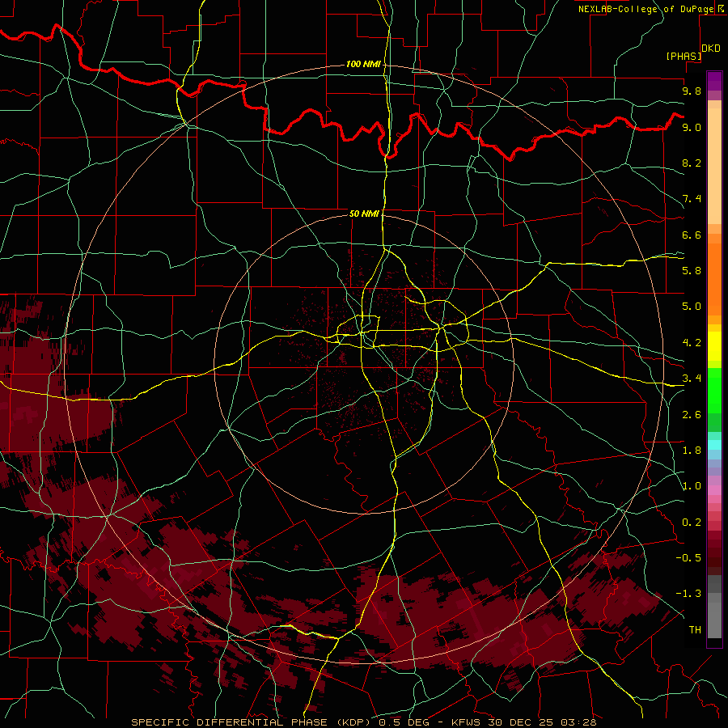Click the 0.2 value on the KDP scale

(692, 523)
